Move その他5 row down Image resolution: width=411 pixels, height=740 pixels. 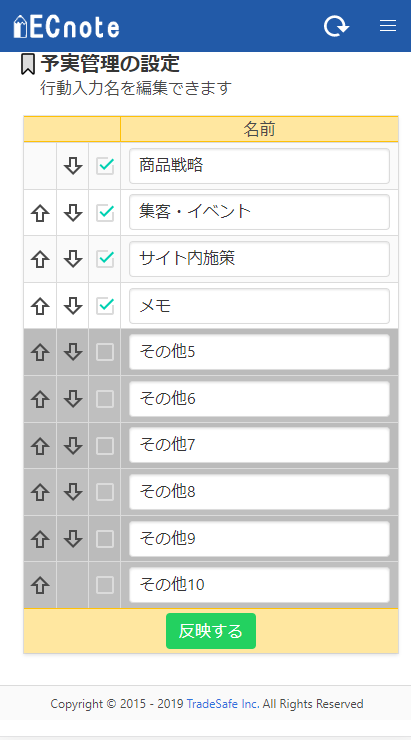click(73, 352)
